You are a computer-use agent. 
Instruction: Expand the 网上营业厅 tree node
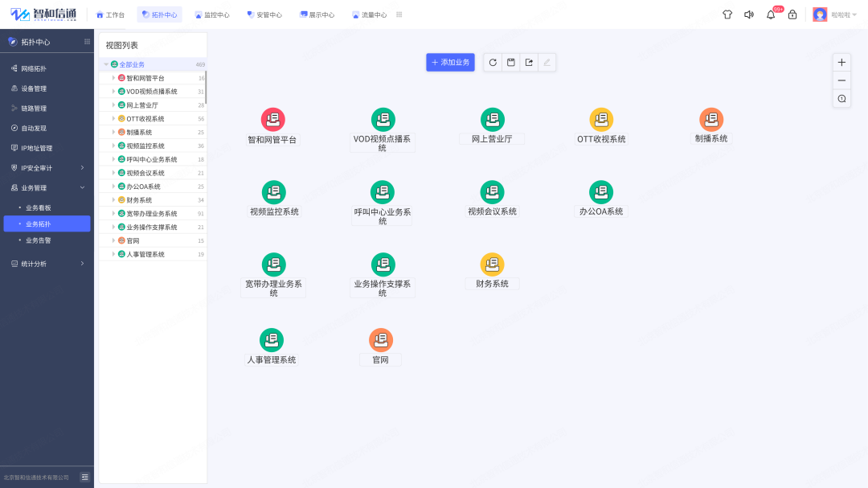[x=113, y=105]
